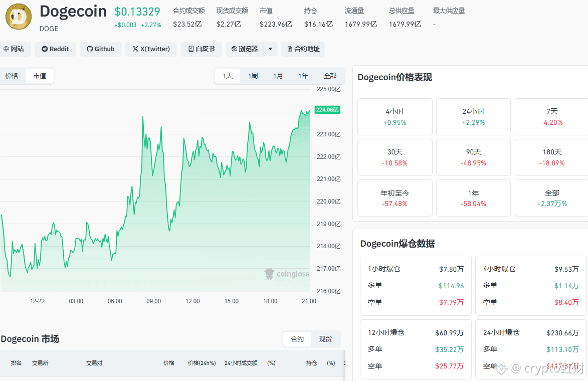Click the 24小时 performance card
Screen dimensions: 588x381
pos(473,117)
